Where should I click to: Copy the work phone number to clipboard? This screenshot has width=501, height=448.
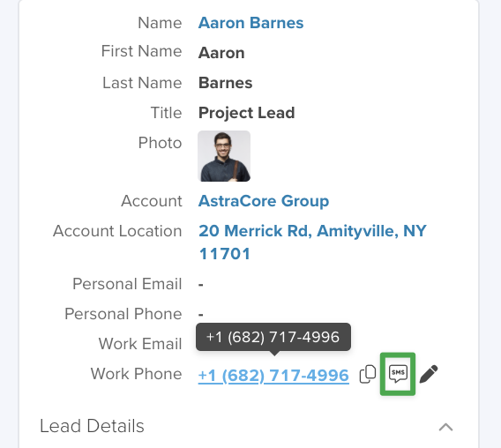pyautogui.click(x=368, y=374)
